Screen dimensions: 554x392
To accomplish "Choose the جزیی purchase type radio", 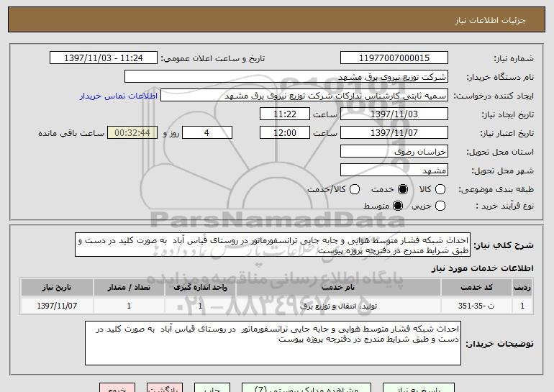I will click(440, 206).
